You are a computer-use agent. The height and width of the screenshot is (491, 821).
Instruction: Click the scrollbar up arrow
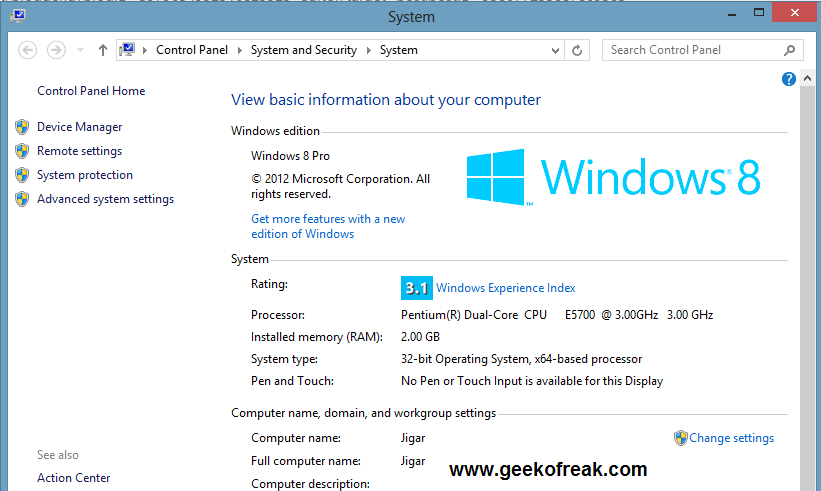coord(807,79)
